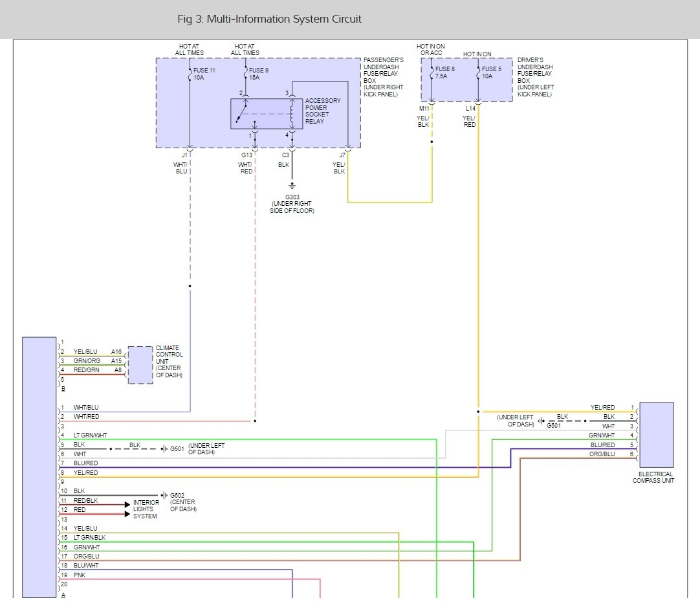This screenshot has height=607, width=700.
Task: Select the Climate Control Unit block
Action: [140, 365]
